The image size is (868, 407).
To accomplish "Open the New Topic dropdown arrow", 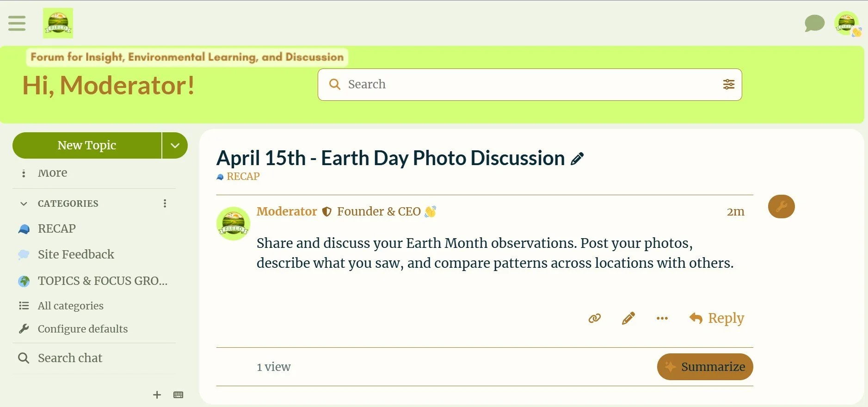I will pos(175,145).
